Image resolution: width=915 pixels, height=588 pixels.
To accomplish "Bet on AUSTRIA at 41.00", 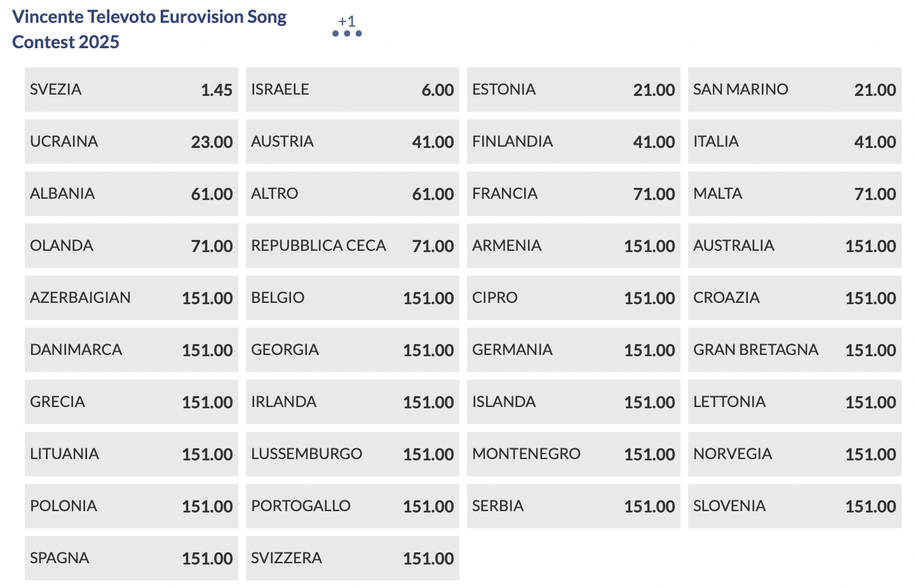I will pyautogui.click(x=353, y=142).
